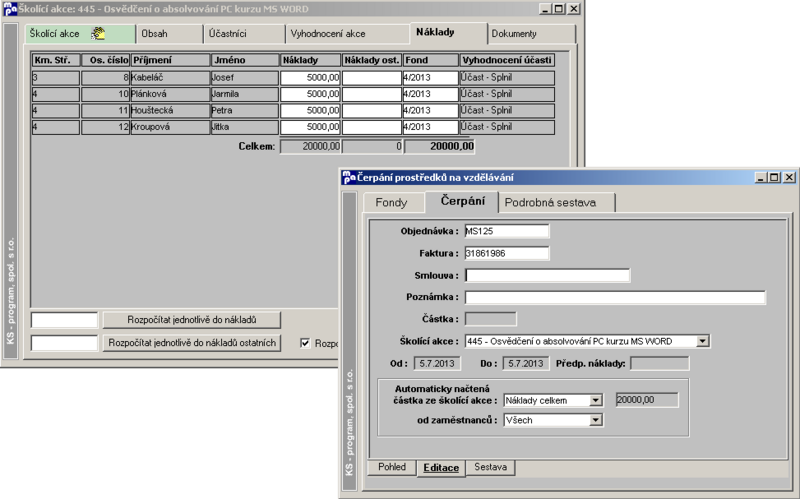This screenshot has height=499, width=800.
Task: Click input left of Rozpočítat do nákladů
Action: click(64, 320)
